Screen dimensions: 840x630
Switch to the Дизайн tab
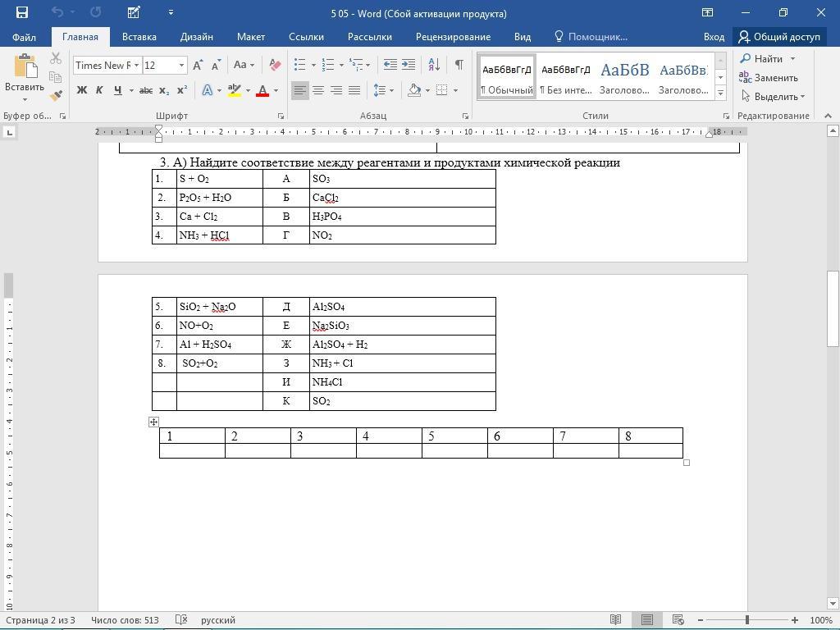pyautogui.click(x=197, y=37)
